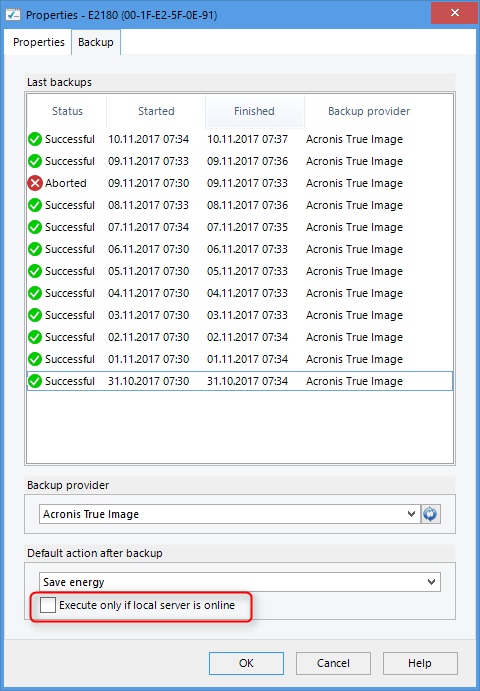
Task: Switch to the Properties tab
Action: click(38, 42)
